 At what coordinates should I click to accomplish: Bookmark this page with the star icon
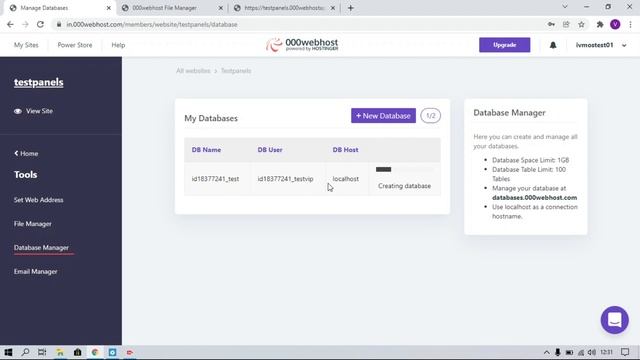tap(581, 24)
